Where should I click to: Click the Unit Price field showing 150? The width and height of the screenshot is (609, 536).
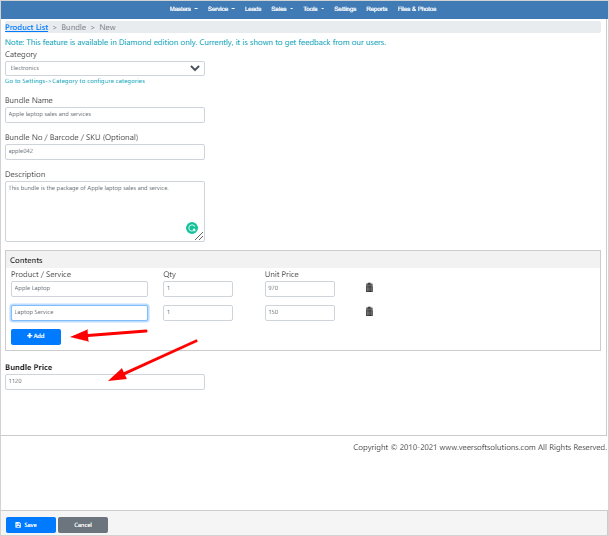click(300, 313)
